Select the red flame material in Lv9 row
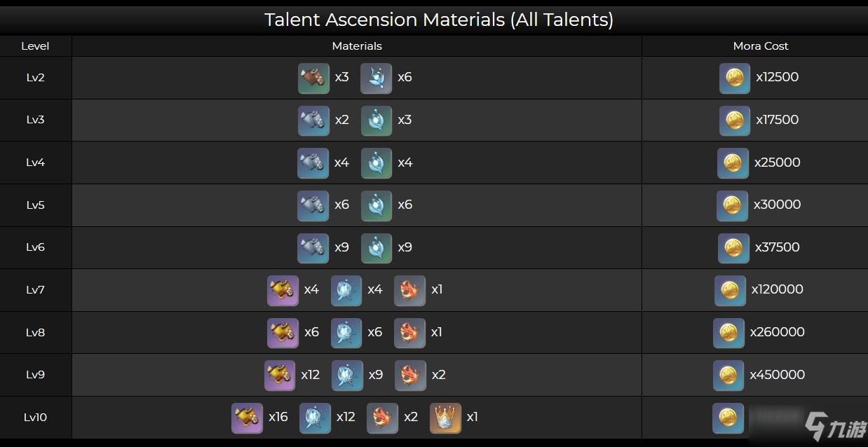 [410, 376]
